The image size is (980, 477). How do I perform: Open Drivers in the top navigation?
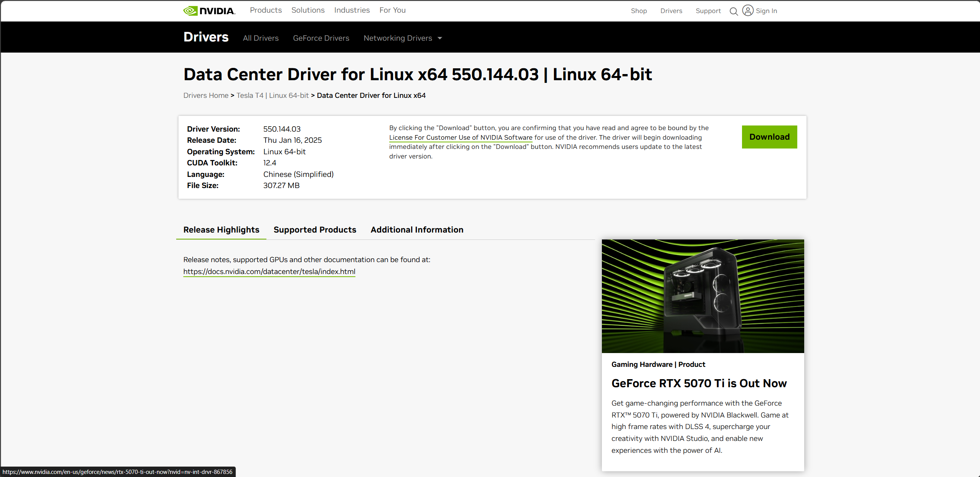[671, 11]
